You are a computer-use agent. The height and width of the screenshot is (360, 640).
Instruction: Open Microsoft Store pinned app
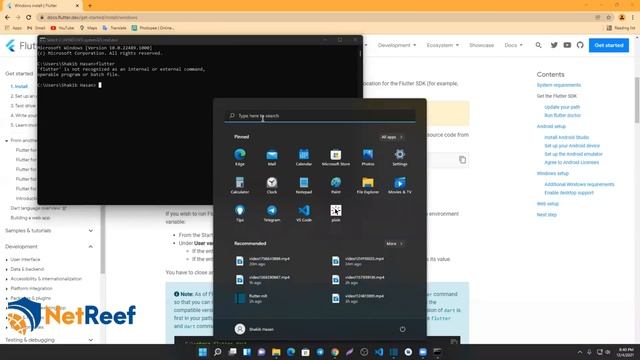click(x=336, y=157)
